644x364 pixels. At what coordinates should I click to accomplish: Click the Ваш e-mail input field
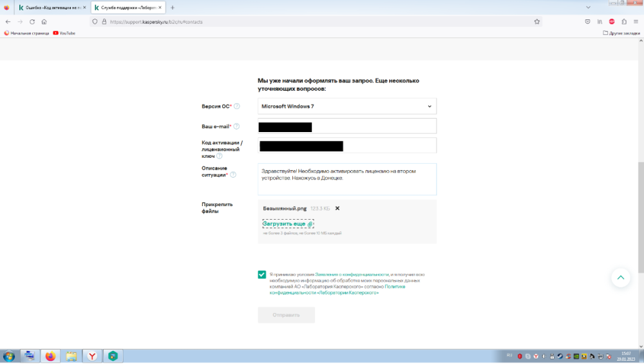coord(347,126)
